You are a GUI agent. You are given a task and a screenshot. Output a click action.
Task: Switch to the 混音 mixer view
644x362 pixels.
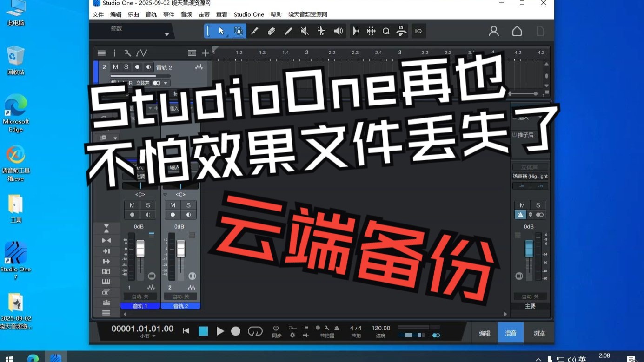coord(511,333)
